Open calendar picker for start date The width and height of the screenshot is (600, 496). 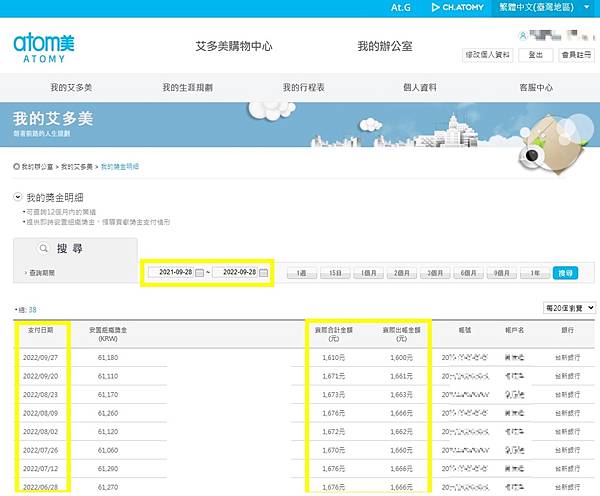tap(199, 272)
